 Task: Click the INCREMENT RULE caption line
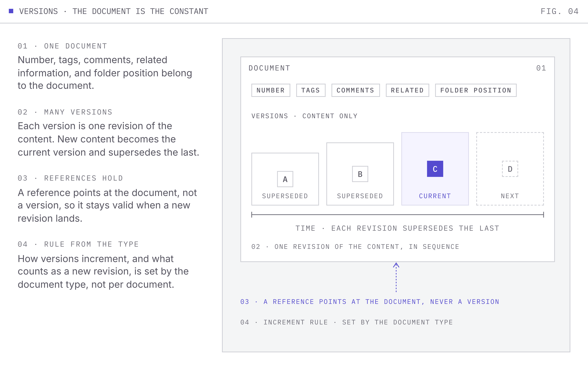click(347, 322)
